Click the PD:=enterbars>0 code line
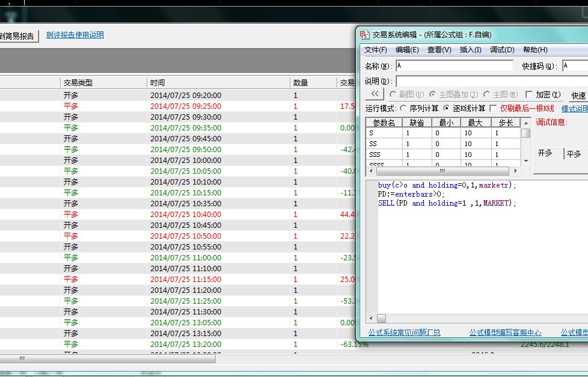Image resolution: width=588 pixels, height=377 pixels. click(x=411, y=194)
